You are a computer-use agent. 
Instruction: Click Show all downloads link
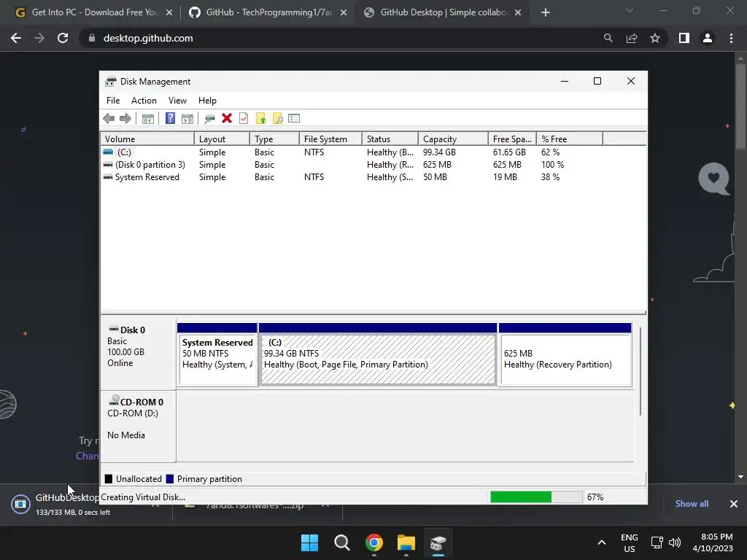(x=692, y=504)
